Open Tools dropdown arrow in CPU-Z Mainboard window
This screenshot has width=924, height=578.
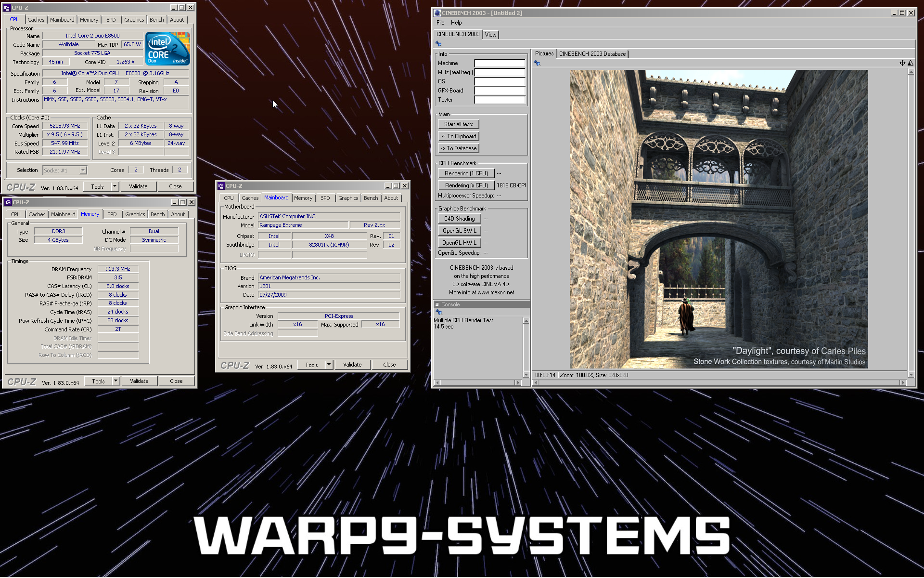click(329, 365)
